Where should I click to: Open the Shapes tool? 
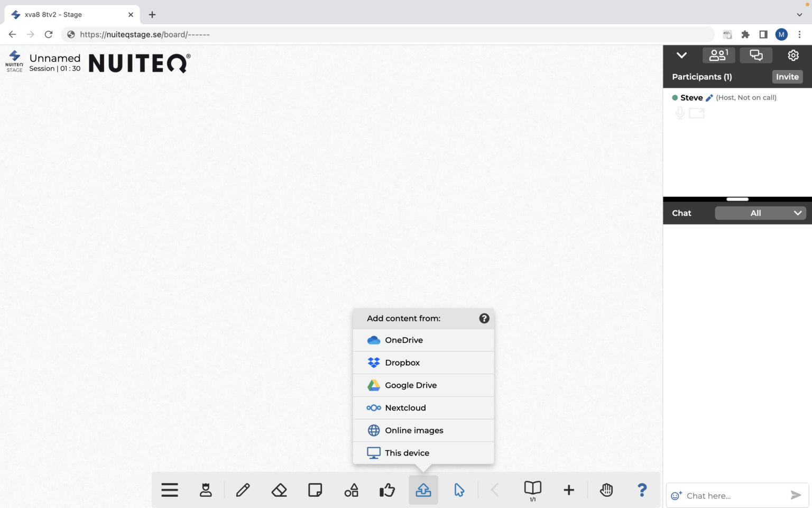point(351,489)
